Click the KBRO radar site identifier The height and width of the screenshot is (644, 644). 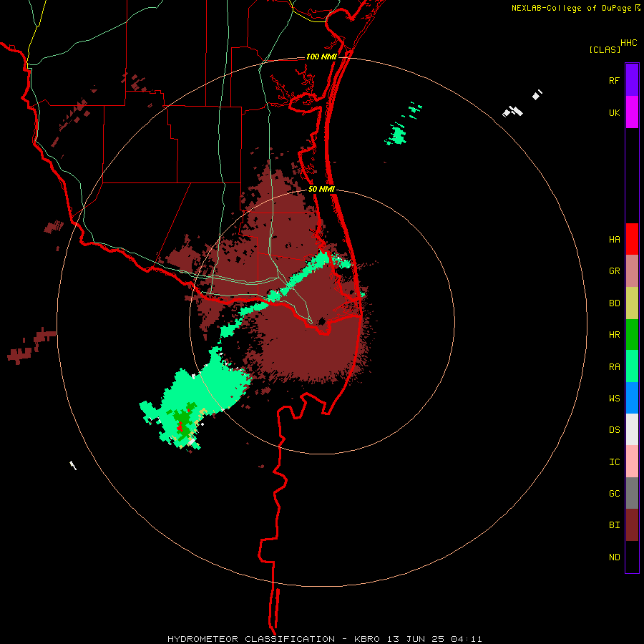367,639
